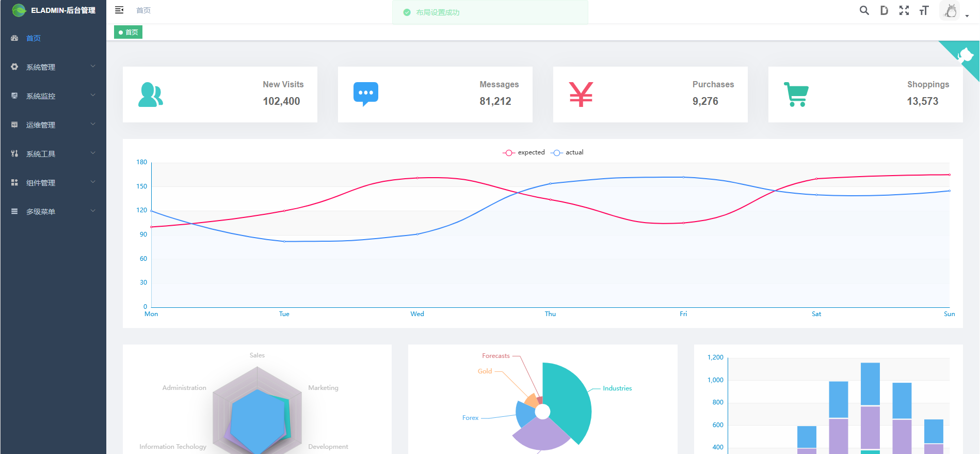980x454 pixels.
Task: Click the 首页 breadcrumb link
Action: [143, 10]
